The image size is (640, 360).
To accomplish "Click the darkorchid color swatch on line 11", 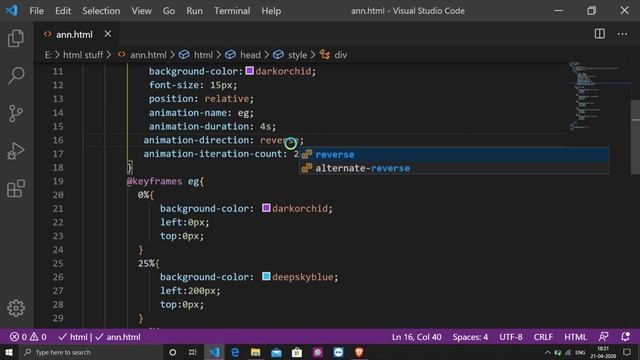I will click(249, 71).
